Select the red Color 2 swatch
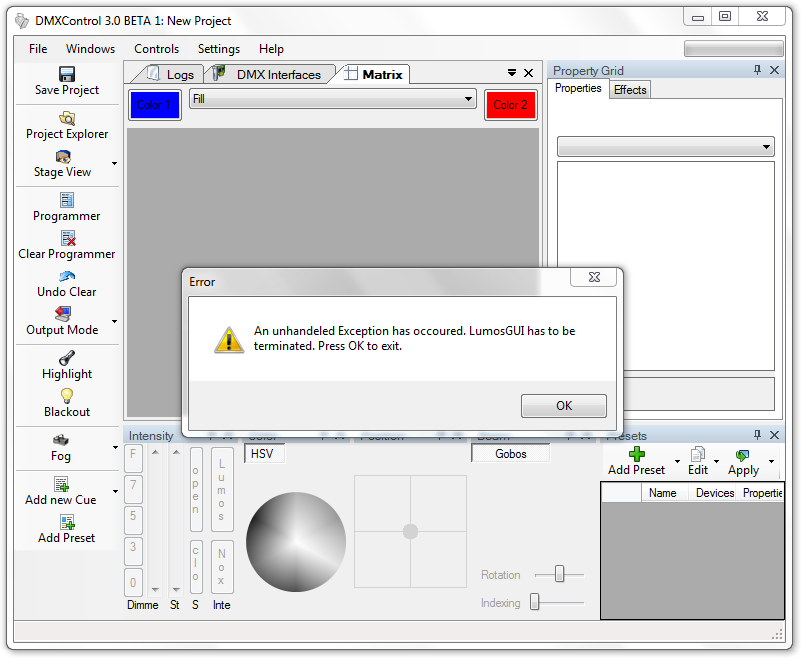 510,105
